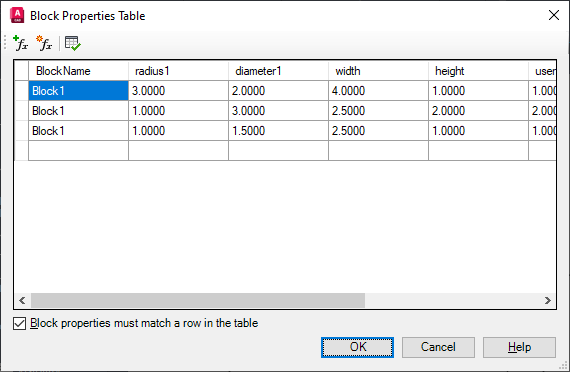Click the OK button
The width and height of the screenshot is (570, 372).
click(x=357, y=347)
